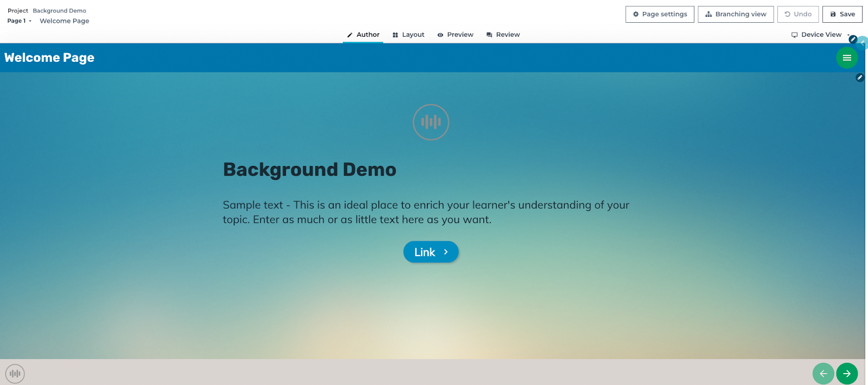
Task: Open the Device View dropdown
Action: point(821,35)
